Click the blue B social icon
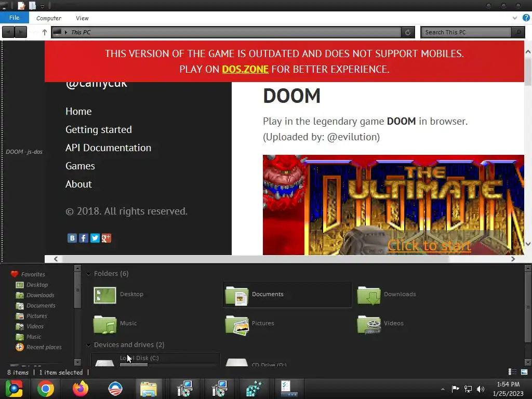 [72, 238]
